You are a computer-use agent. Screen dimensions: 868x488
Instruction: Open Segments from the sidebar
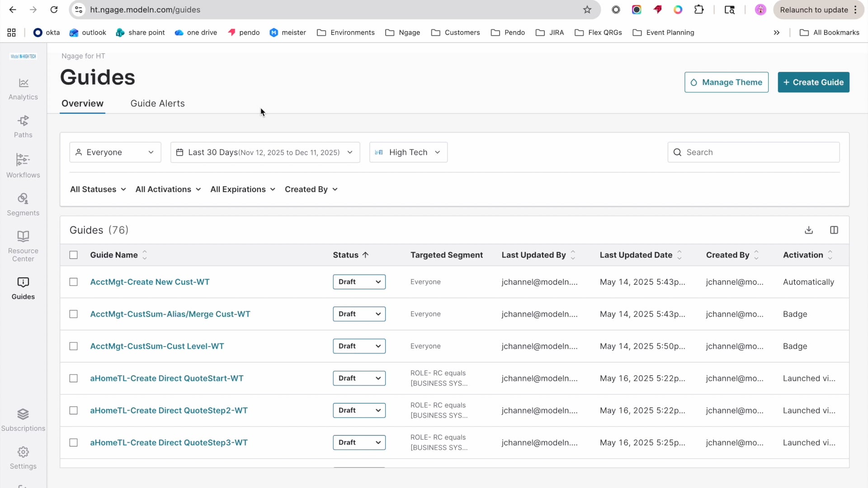tap(23, 204)
